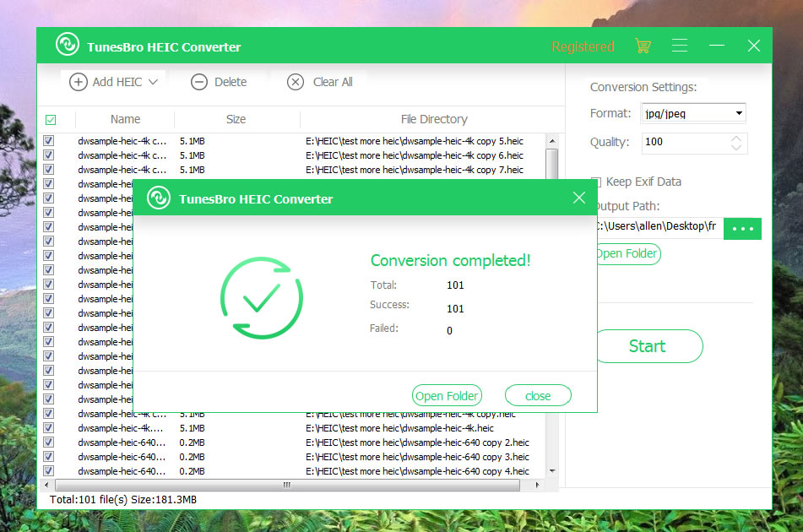Select the path ending 'dwsample-heic-640 copy 3.heic'

[417, 457]
